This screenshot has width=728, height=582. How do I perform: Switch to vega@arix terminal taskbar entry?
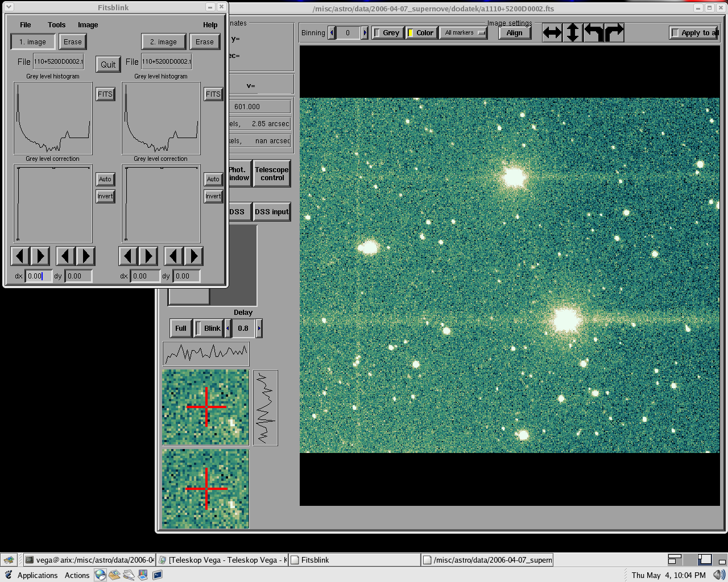coord(90,560)
